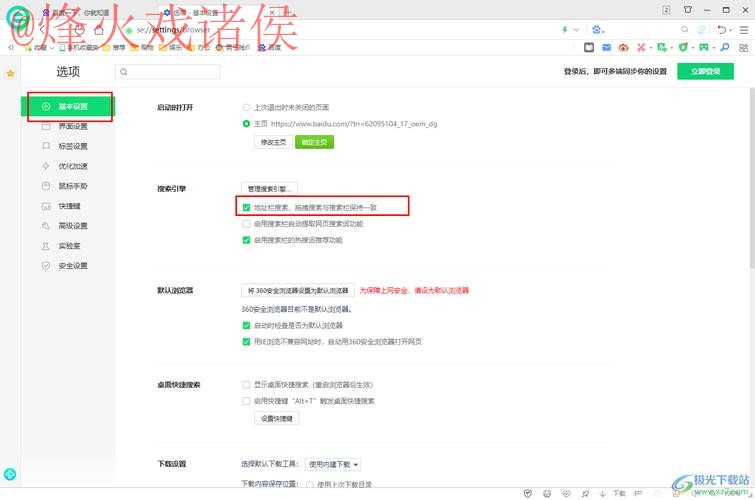The height and width of the screenshot is (500, 755).
Task: Open the 鼠标手势 settings section
Action: point(68,186)
